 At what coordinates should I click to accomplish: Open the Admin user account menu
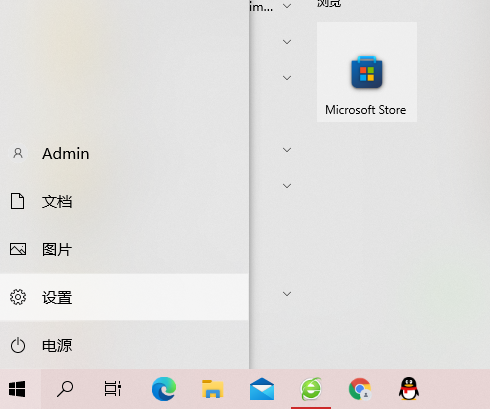124,153
